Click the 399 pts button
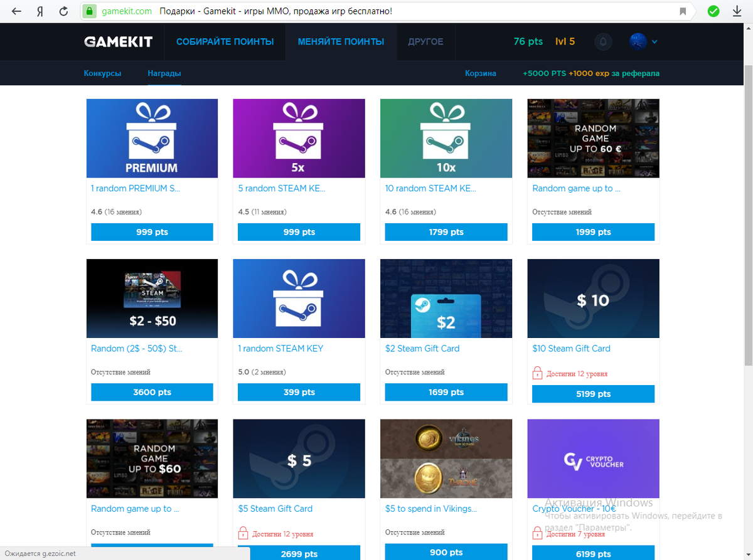Viewport: 753px width, 560px height. [299, 393]
